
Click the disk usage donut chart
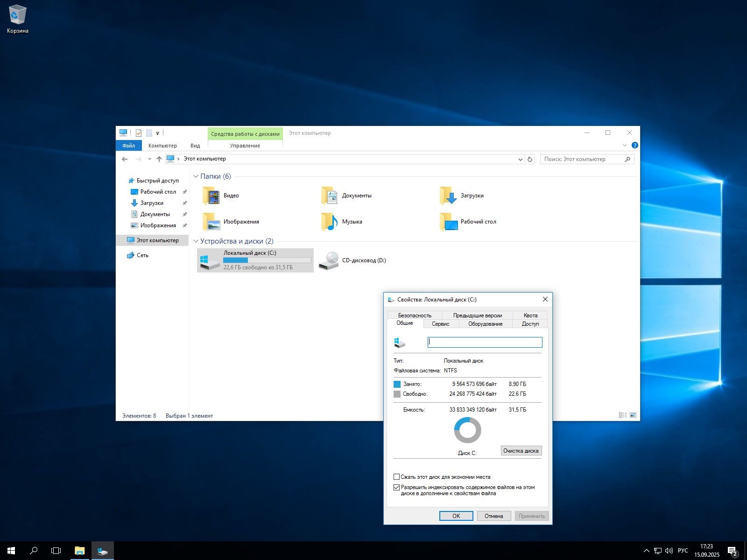(x=467, y=430)
